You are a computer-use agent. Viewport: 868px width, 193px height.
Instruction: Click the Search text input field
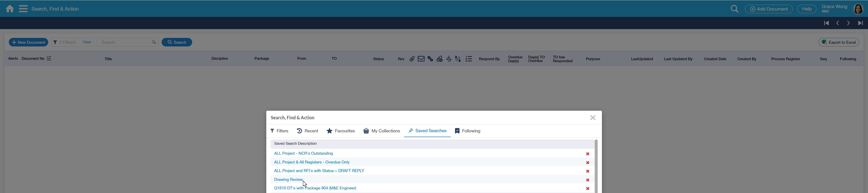click(125, 42)
